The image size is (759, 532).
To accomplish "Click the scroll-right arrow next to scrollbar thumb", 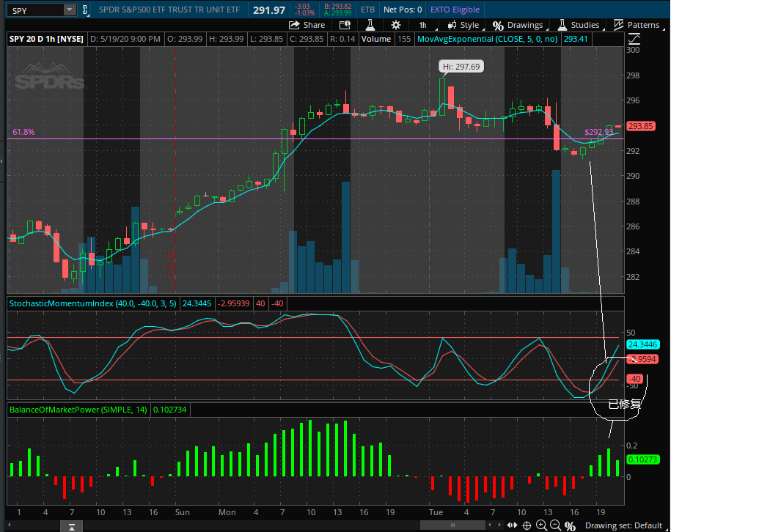I will pos(499,525).
